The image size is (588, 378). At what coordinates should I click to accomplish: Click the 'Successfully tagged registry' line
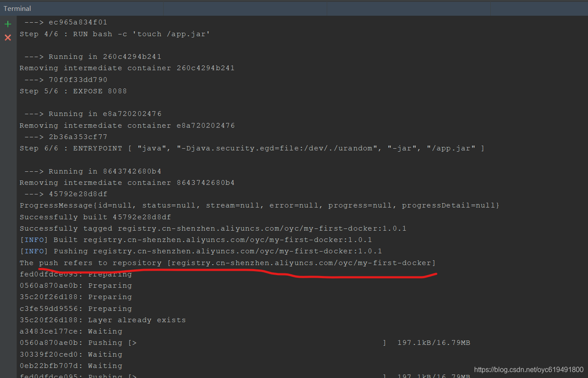click(213, 228)
